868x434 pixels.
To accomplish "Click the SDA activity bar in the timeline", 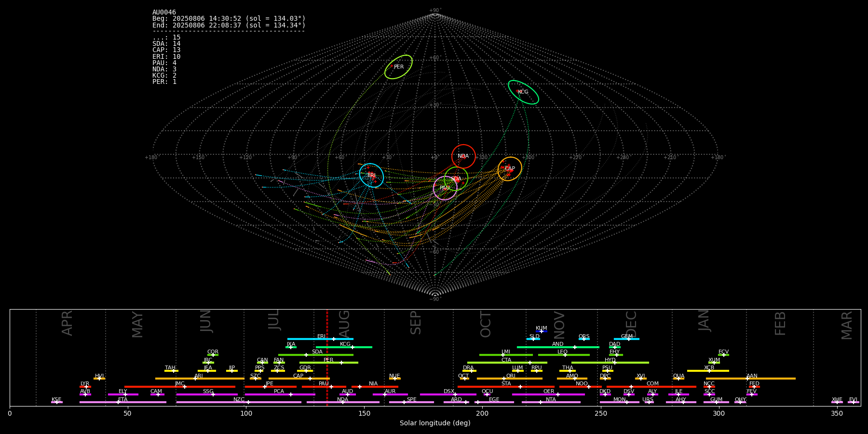I will (315, 354).
